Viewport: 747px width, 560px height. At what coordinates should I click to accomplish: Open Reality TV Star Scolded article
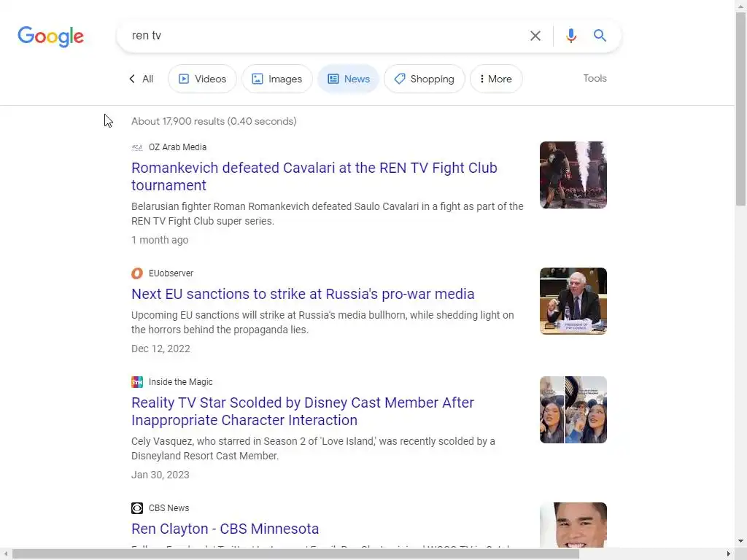[303, 411]
